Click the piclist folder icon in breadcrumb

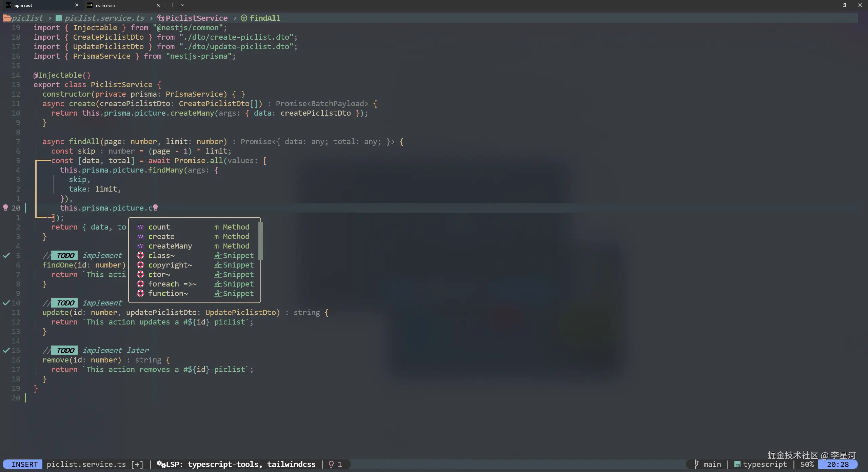[x=7, y=18]
